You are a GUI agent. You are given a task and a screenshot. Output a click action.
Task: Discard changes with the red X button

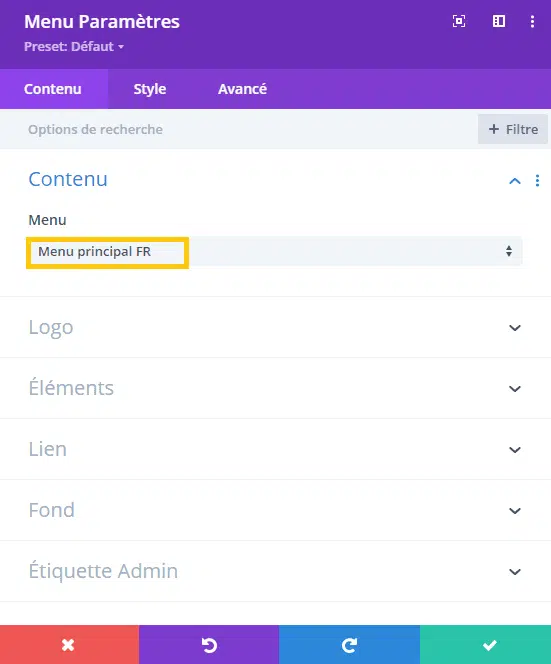(69, 645)
